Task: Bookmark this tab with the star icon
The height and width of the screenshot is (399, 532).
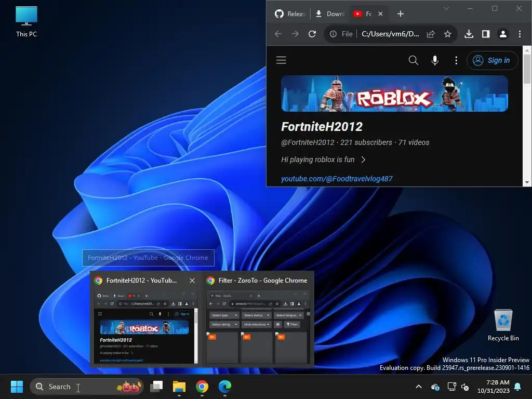Action: [447, 34]
